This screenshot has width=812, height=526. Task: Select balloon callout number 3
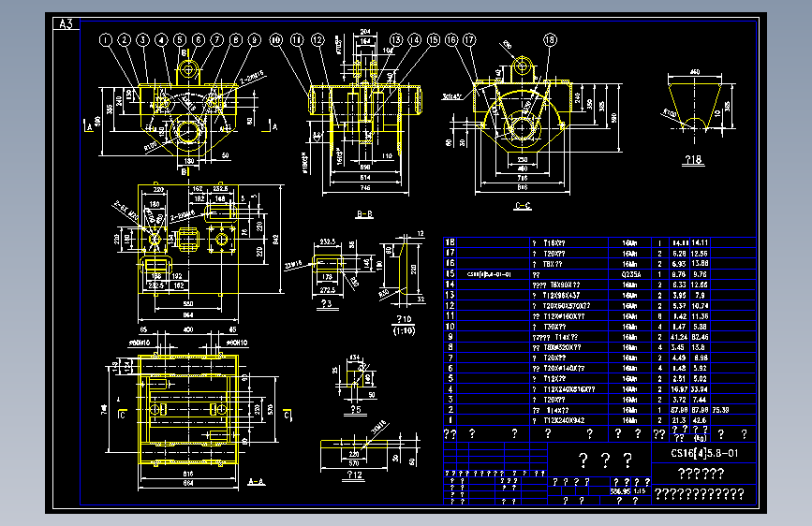pos(143,40)
